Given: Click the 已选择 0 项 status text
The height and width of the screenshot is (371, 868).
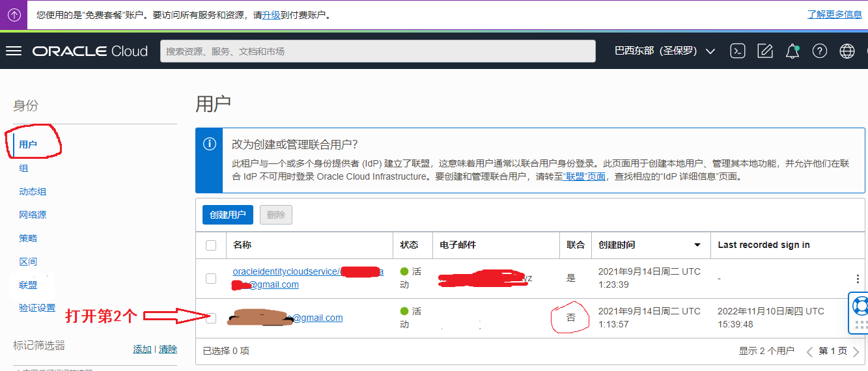Looking at the screenshot, I should [x=226, y=351].
